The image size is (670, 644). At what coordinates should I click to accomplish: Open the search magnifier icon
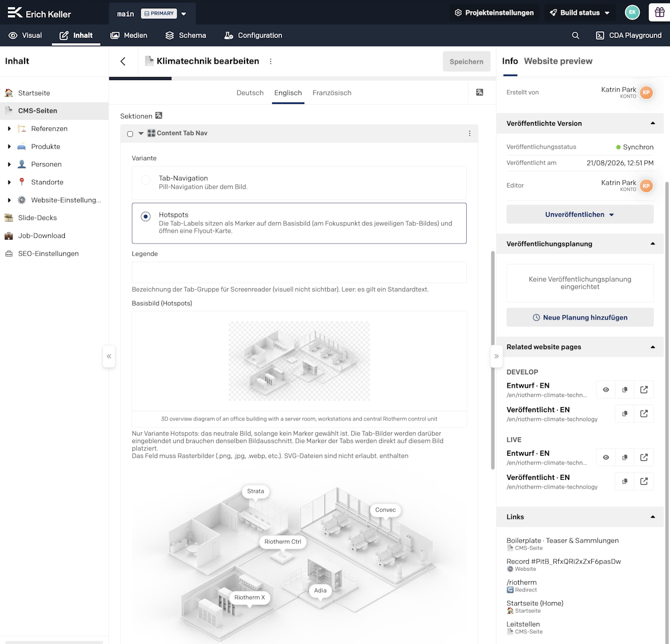click(576, 35)
